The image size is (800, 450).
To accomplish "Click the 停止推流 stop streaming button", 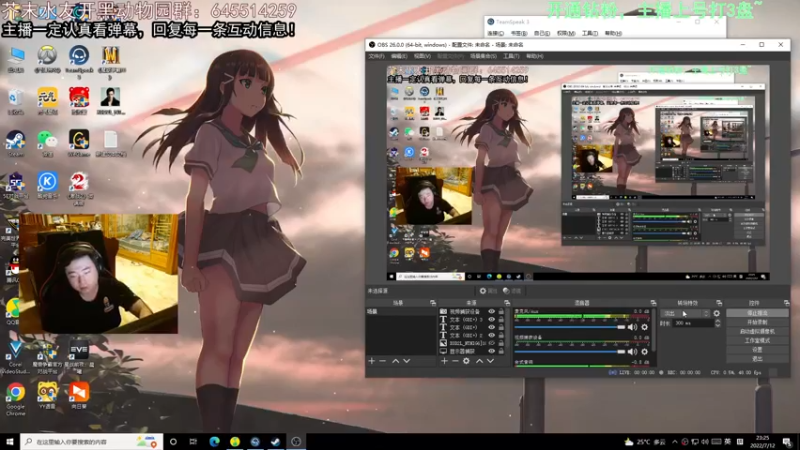I will coord(757,313).
